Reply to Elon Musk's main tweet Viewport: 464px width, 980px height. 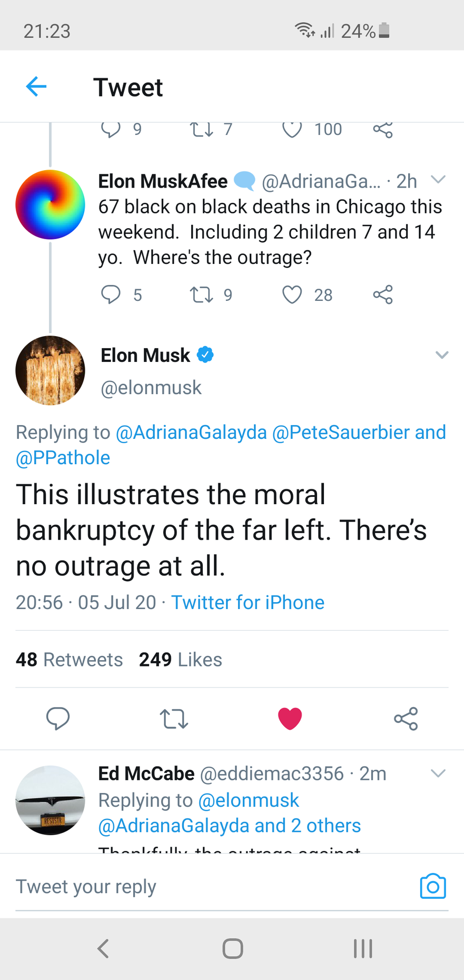pos(58,718)
